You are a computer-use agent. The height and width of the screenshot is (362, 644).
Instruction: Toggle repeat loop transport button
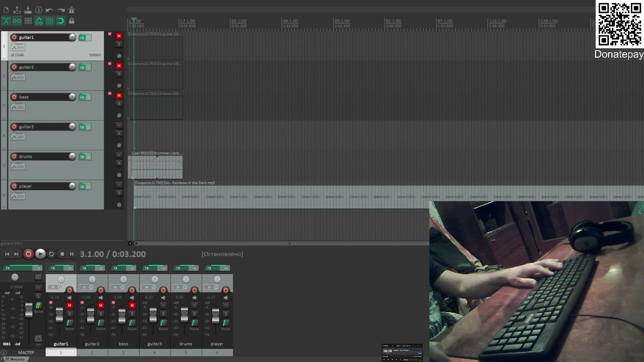coord(51,254)
